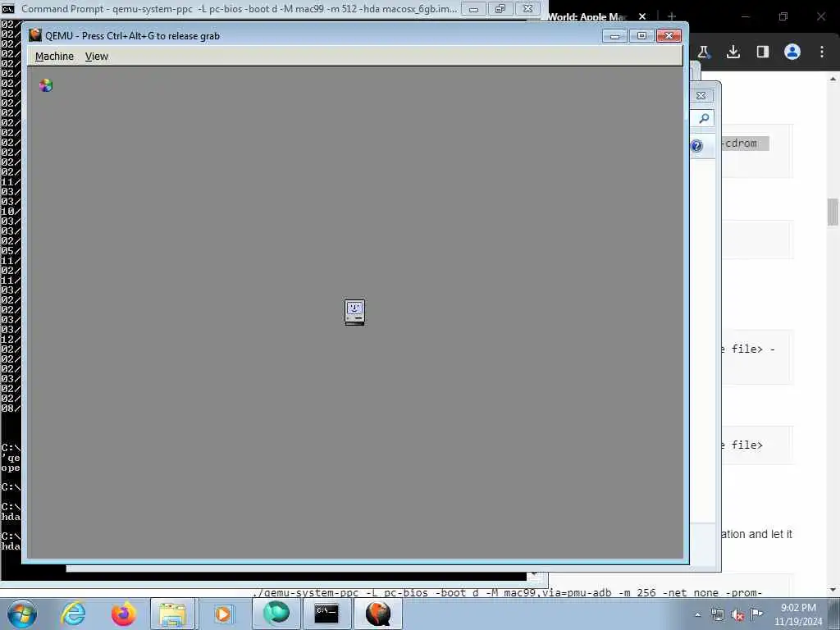Click the QEMU window title icon
This screenshot has height=630, width=840.
pyautogui.click(x=35, y=35)
